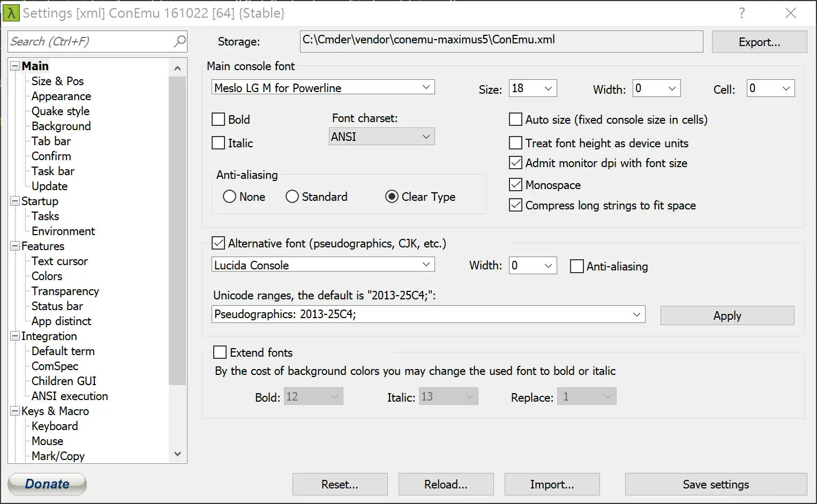The image size is (817, 504).
Task: Open ComSpec settings page
Action: [x=55, y=366]
